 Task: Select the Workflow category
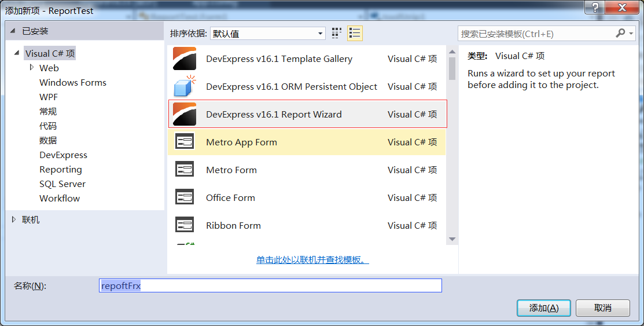tap(60, 198)
